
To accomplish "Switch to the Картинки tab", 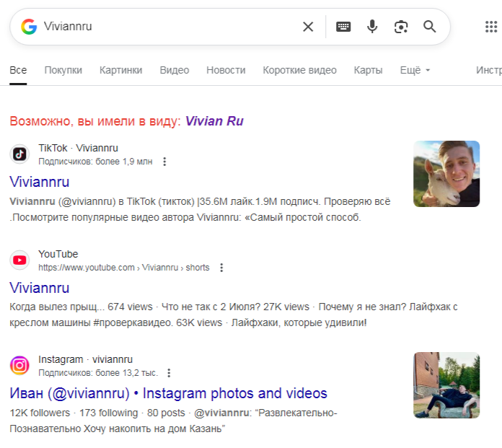I will coord(120,70).
